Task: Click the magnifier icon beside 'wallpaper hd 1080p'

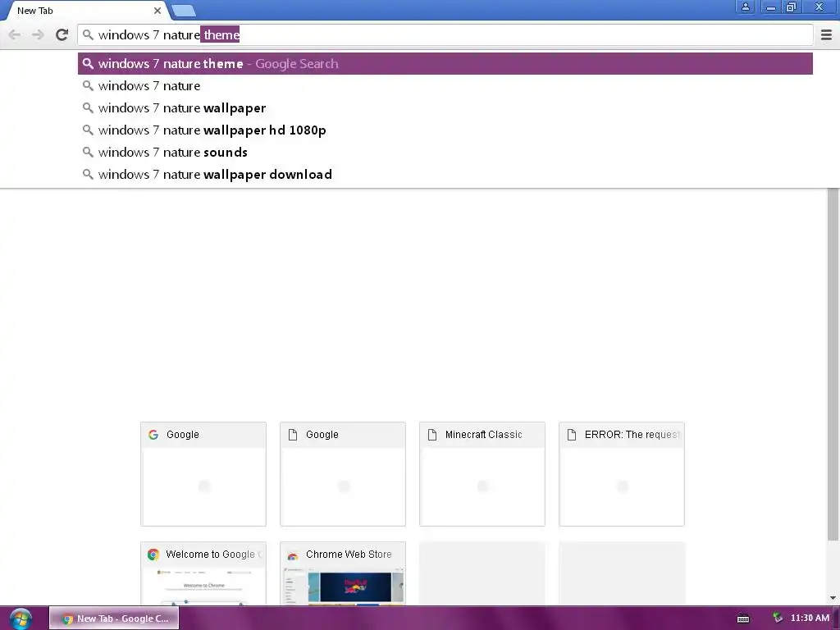Action: click(x=88, y=130)
